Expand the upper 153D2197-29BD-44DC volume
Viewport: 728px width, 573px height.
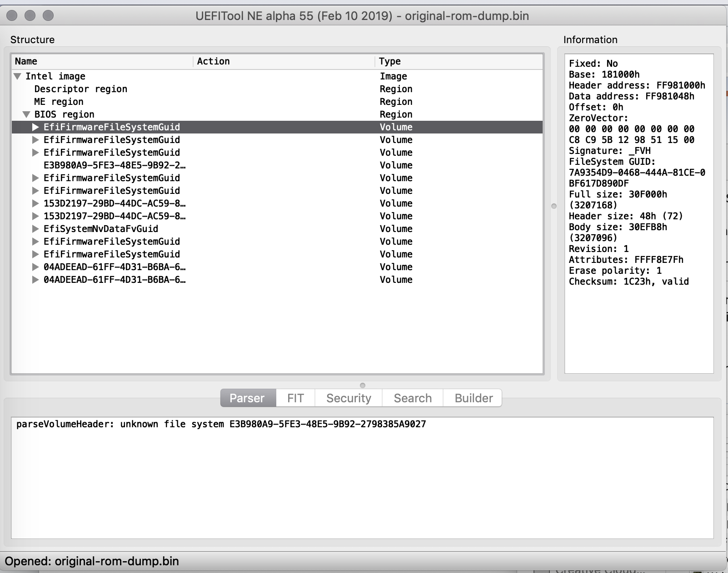(x=35, y=203)
